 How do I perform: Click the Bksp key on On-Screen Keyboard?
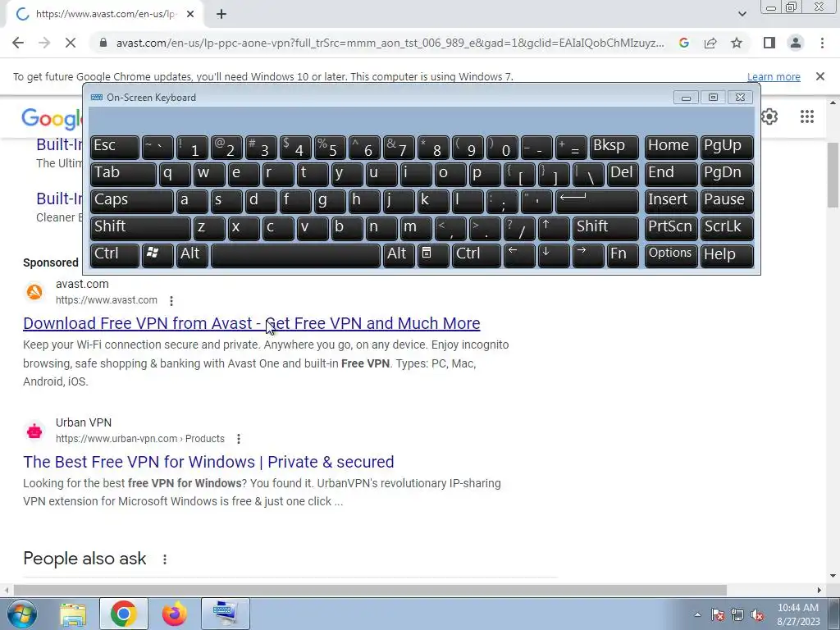click(614, 147)
